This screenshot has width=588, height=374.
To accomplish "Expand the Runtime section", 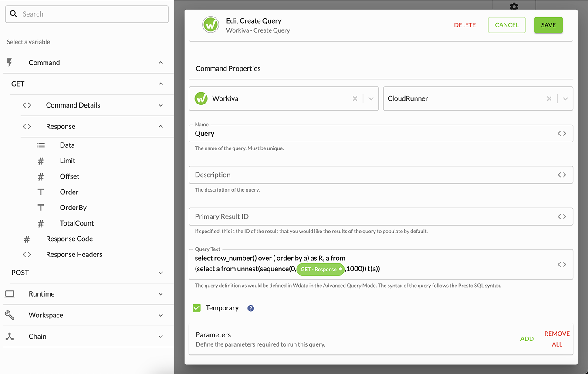I will [x=161, y=294].
